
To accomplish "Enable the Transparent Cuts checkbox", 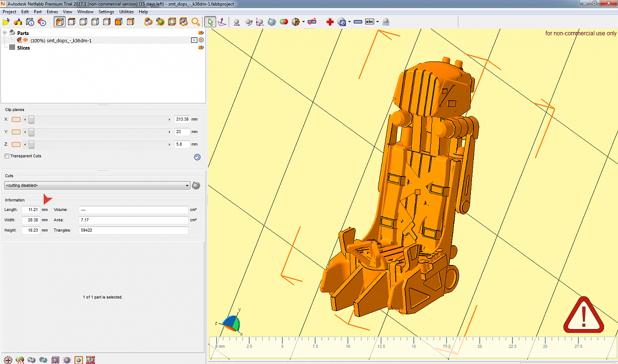I will coord(7,156).
